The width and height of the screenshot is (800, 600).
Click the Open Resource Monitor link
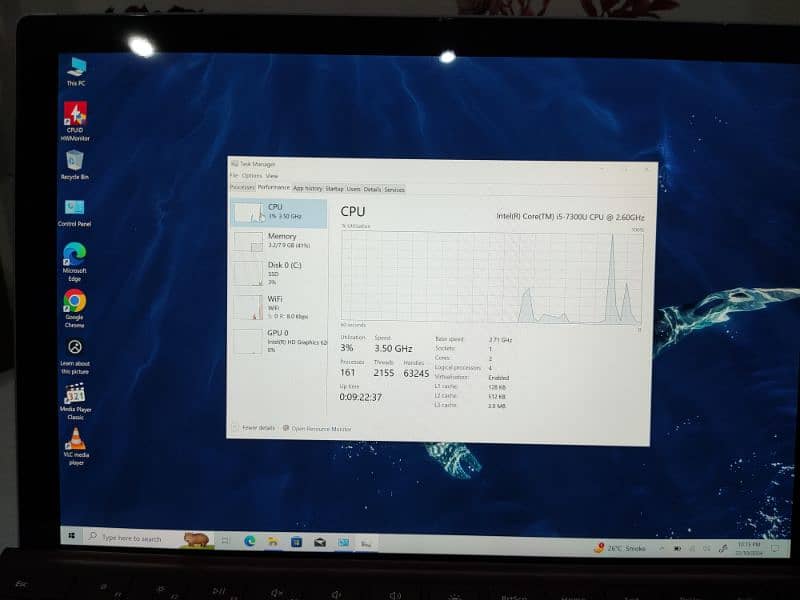click(320, 428)
